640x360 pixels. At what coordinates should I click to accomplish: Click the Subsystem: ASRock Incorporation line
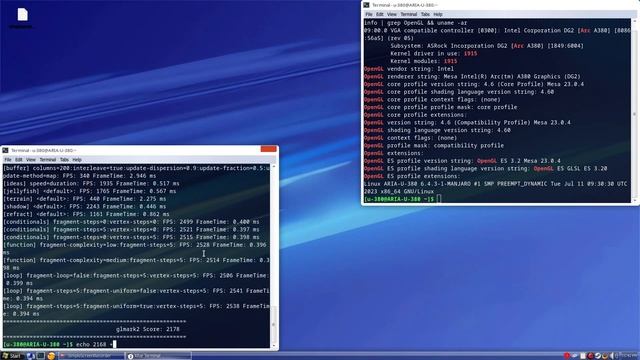pos(487,46)
